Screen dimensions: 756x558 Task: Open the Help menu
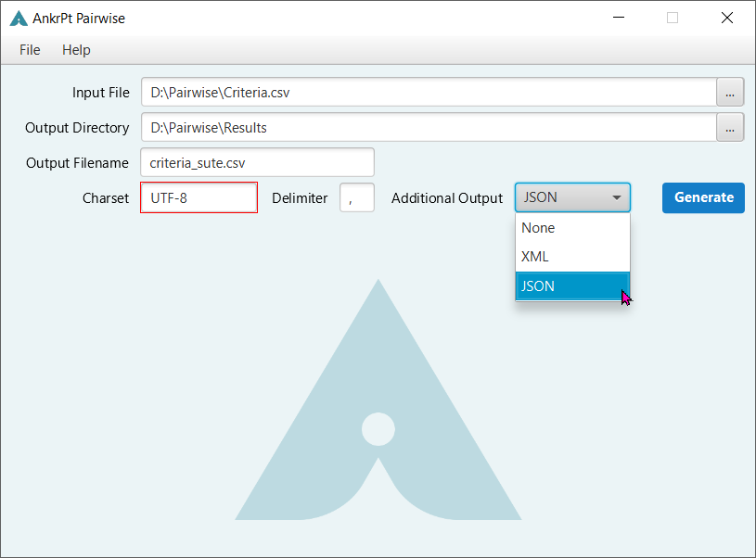[76, 50]
